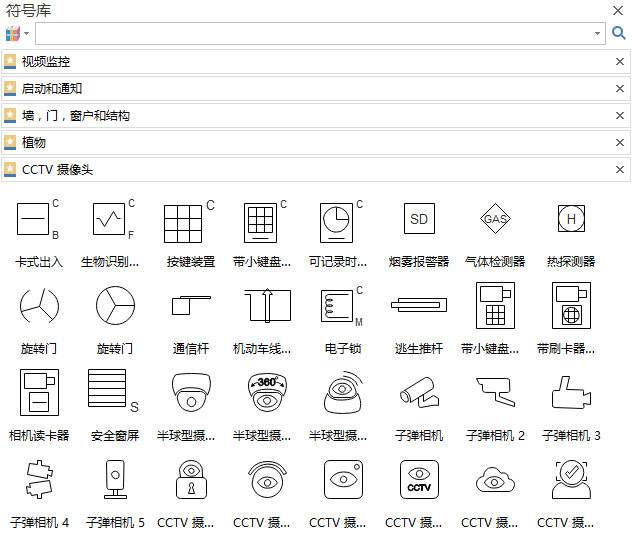Close the 视频监控 library

(x=619, y=61)
